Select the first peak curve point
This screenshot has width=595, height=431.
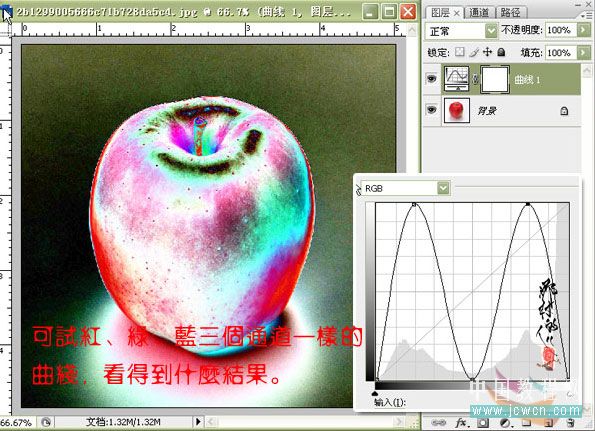(x=414, y=204)
